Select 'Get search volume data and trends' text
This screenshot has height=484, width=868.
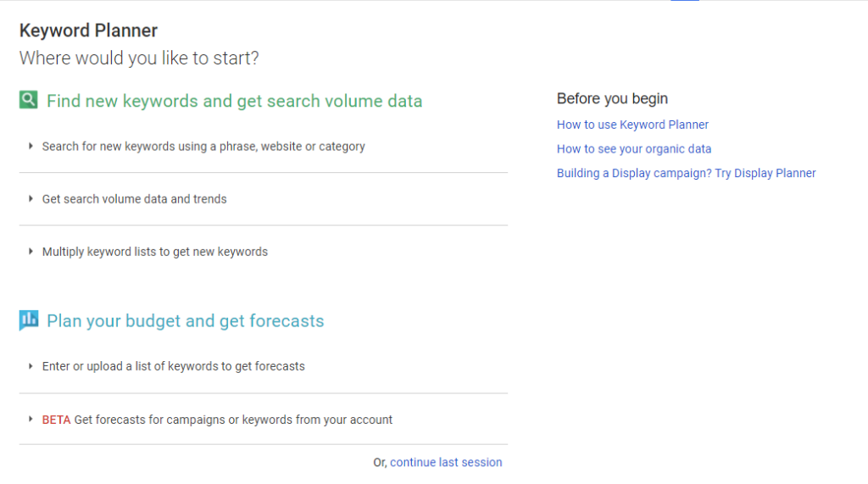click(x=135, y=199)
